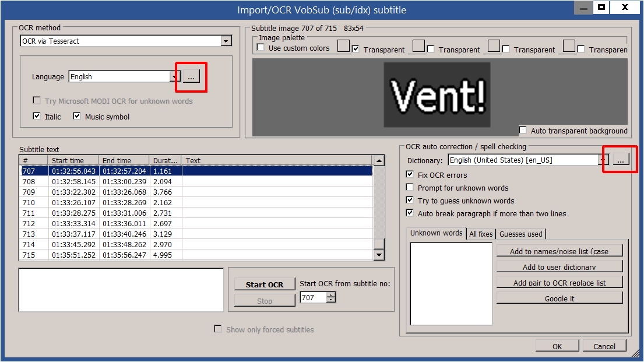This screenshot has width=644, height=362.
Task: Select subtitle row 708
Action: (196, 181)
